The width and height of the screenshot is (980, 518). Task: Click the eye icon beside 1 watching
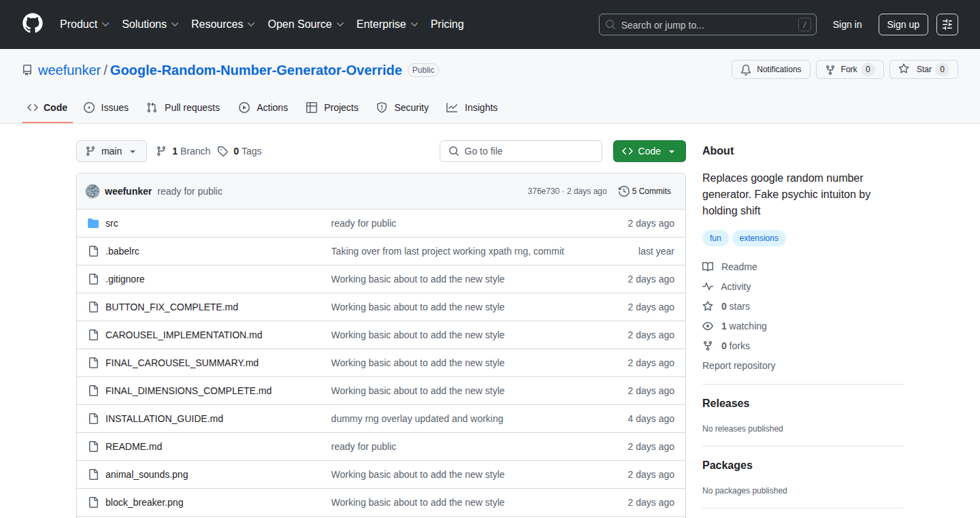tap(708, 326)
